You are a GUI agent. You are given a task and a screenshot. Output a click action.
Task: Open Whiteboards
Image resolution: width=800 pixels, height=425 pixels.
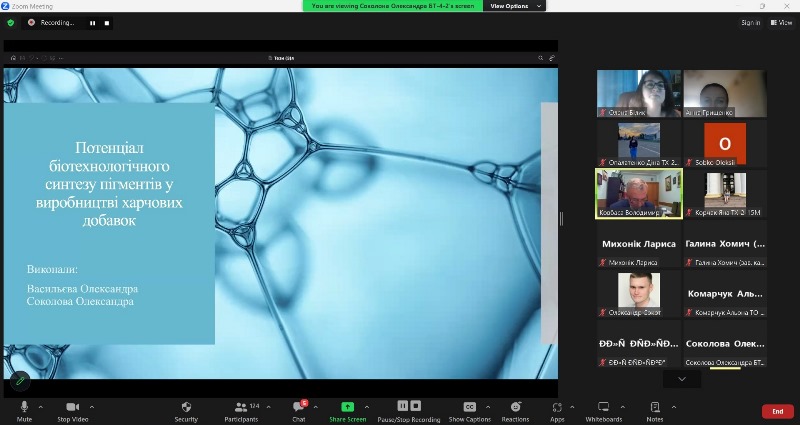[x=604, y=411]
